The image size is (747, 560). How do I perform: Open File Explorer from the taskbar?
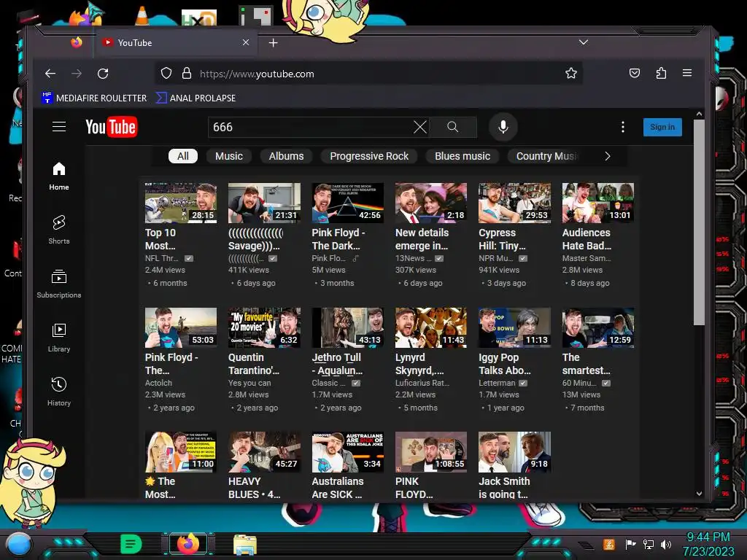click(245, 545)
